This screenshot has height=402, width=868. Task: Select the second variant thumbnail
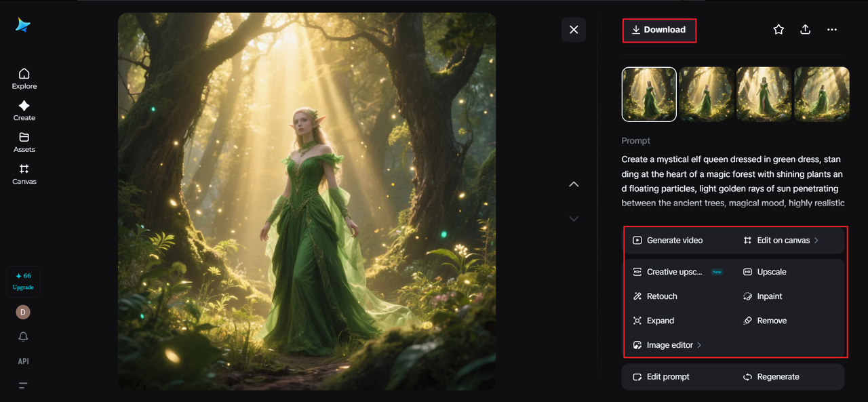pyautogui.click(x=706, y=94)
